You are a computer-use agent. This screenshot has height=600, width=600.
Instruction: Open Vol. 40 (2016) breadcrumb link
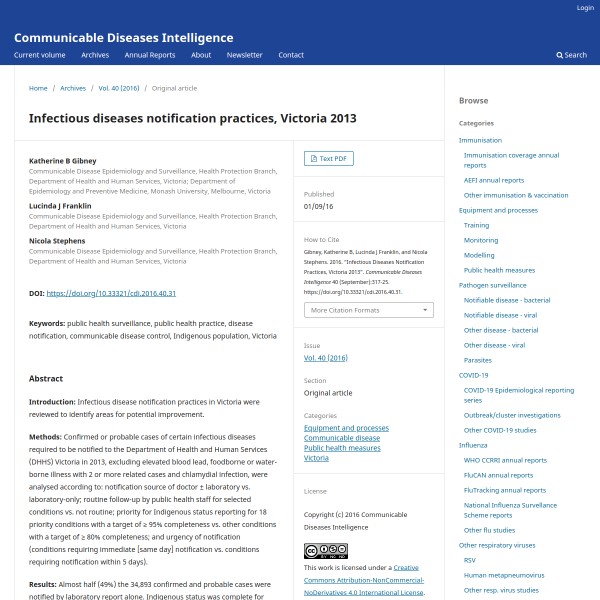(x=118, y=88)
